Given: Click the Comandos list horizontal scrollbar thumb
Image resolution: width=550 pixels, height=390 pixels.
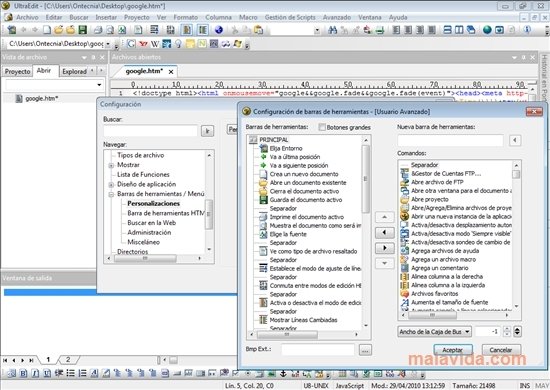Looking at the screenshot, I should 432,315.
